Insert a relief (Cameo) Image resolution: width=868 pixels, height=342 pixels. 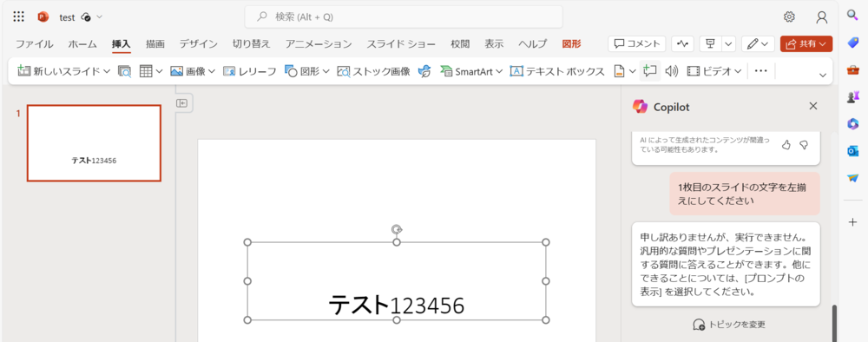[x=249, y=71]
